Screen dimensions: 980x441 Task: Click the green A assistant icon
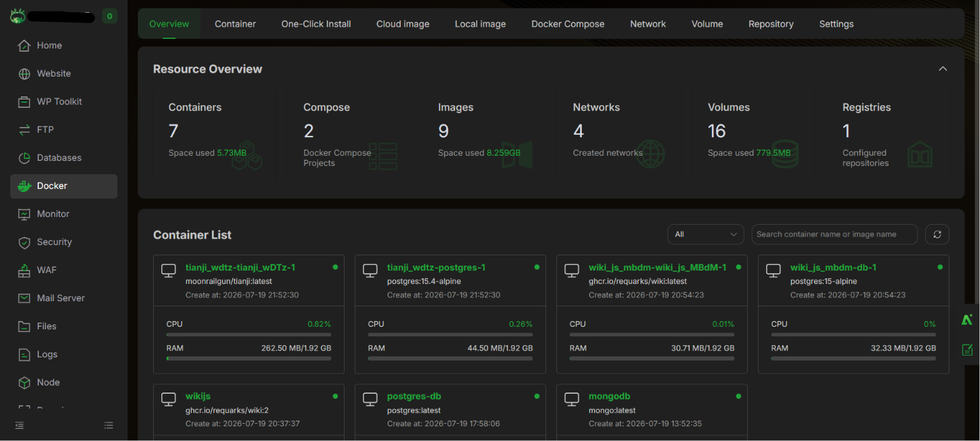point(967,320)
